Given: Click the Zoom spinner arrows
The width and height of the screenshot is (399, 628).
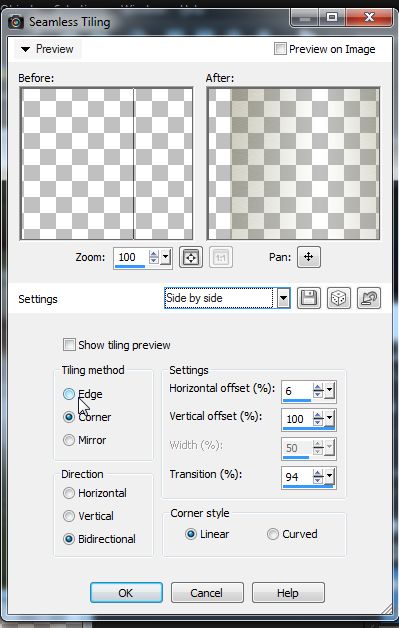Looking at the screenshot, I should coord(153,257).
